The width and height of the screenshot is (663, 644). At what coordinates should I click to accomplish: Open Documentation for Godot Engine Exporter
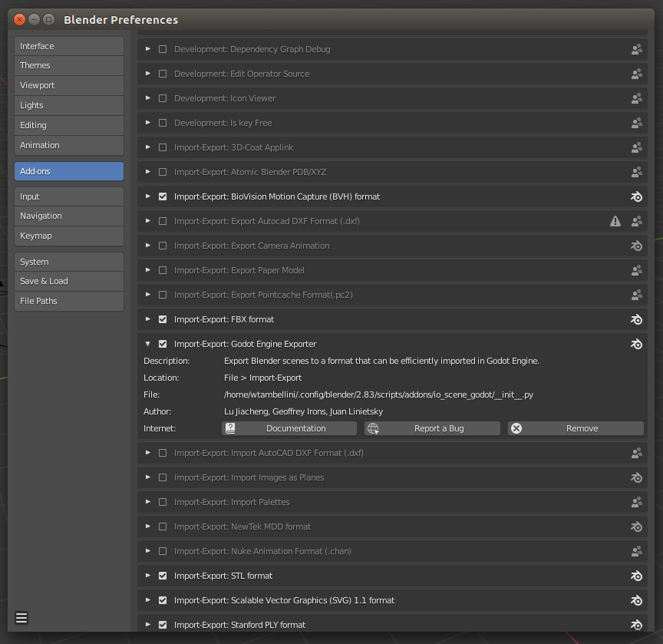click(x=289, y=428)
